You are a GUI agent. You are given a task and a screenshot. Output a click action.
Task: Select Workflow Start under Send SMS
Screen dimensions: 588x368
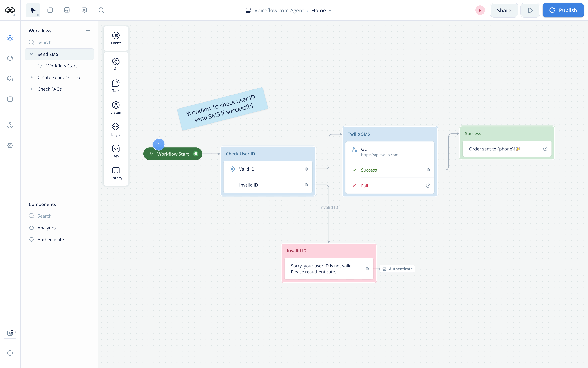point(61,66)
